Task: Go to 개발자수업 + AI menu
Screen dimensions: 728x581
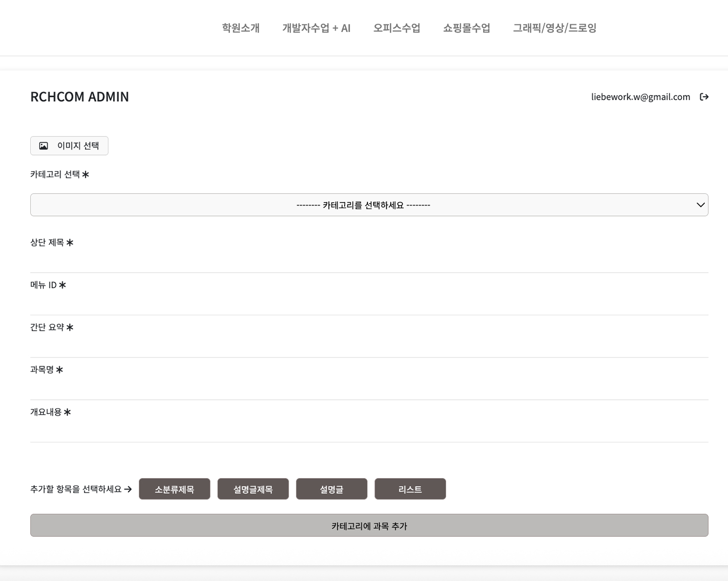Action: (x=316, y=28)
